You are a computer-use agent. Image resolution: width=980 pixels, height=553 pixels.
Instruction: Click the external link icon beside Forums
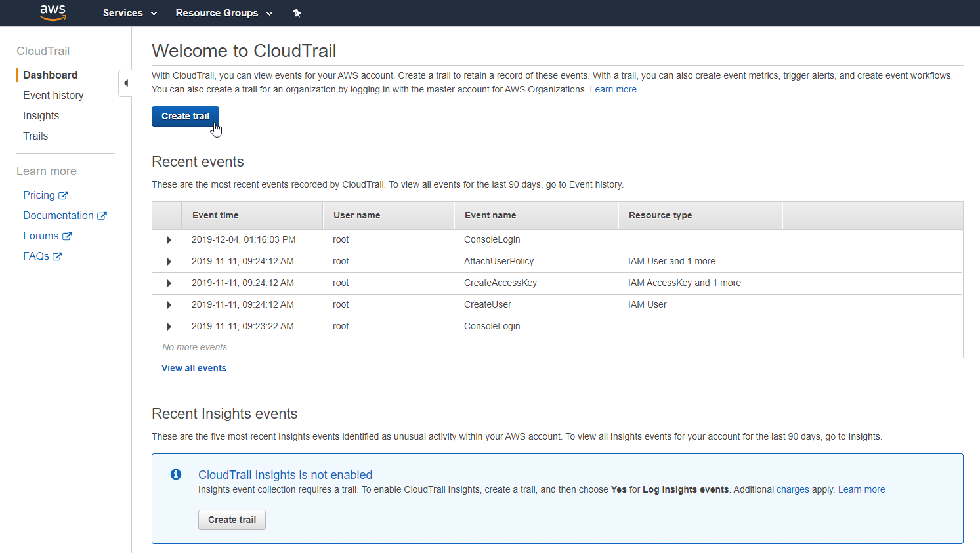68,236
